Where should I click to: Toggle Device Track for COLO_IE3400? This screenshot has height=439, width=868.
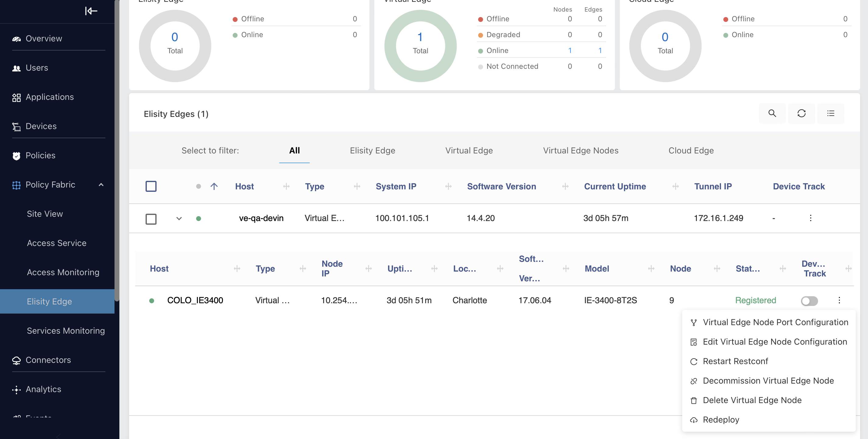click(809, 301)
